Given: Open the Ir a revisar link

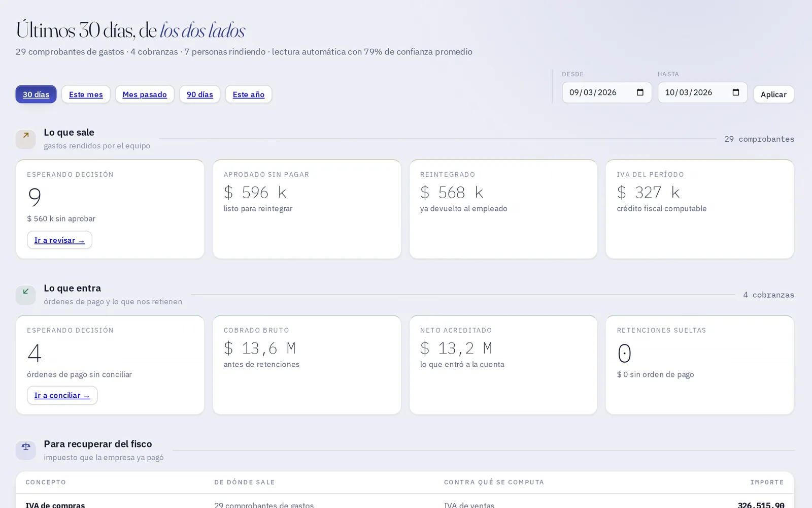Looking at the screenshot, I should pyautogui.click(x=59, y=240).
